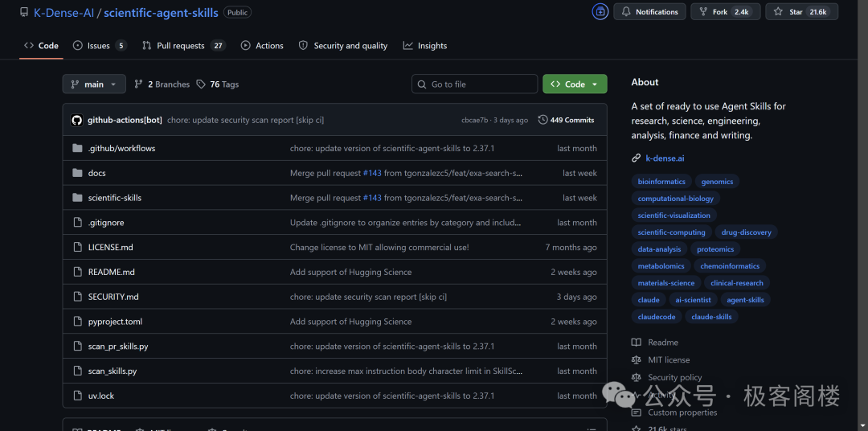Visit the k-dense.ai website link
Image resolution: width=868 pixels, height=431 pixels.
[x=665, y=158]
